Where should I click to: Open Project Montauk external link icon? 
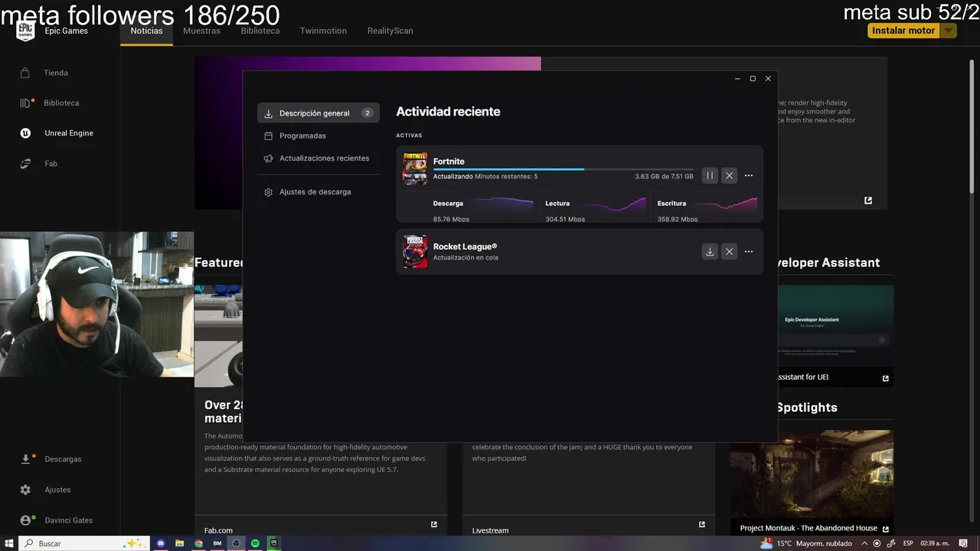point(886,529)
